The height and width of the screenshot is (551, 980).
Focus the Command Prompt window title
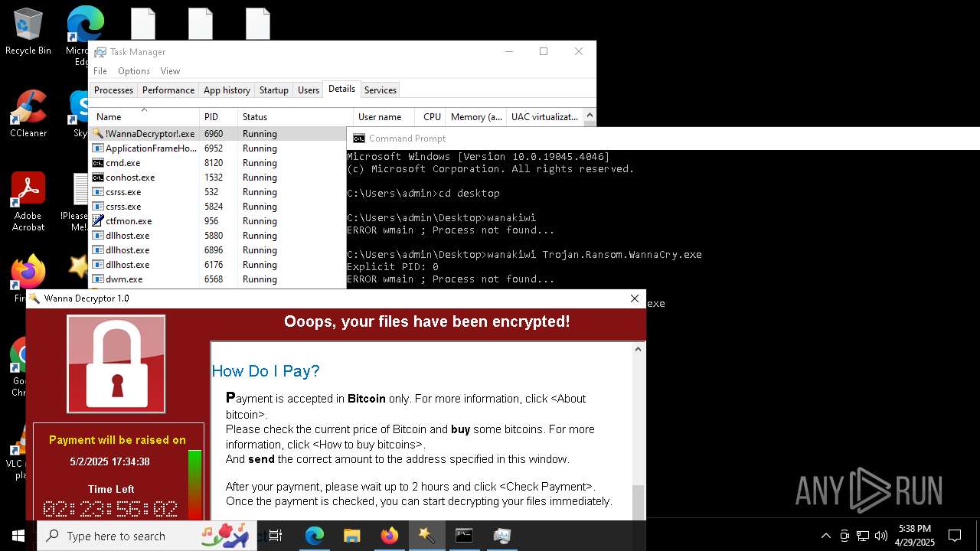pos(407,139)
